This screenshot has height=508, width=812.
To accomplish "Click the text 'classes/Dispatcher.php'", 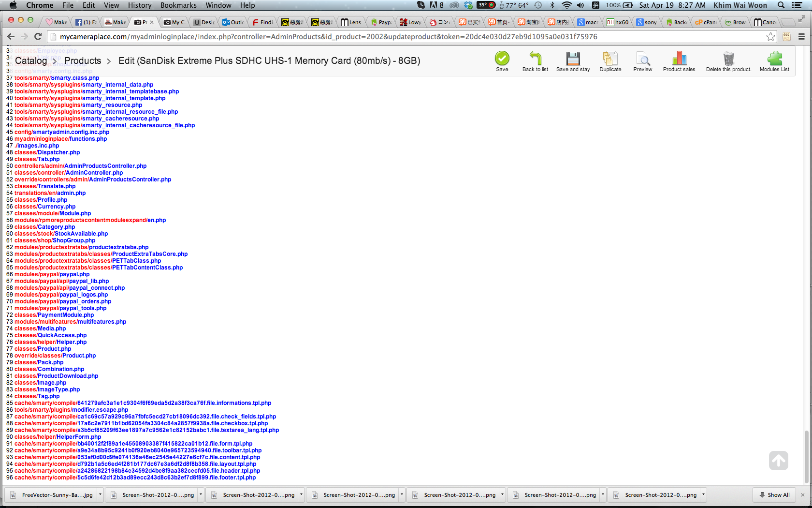I will click(x=47, y=152).
